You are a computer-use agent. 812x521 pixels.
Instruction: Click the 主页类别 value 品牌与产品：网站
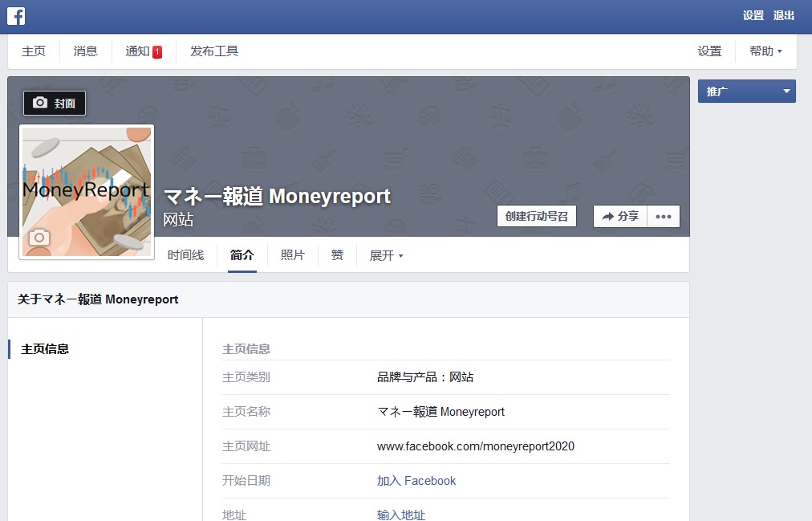coord(425,377)
